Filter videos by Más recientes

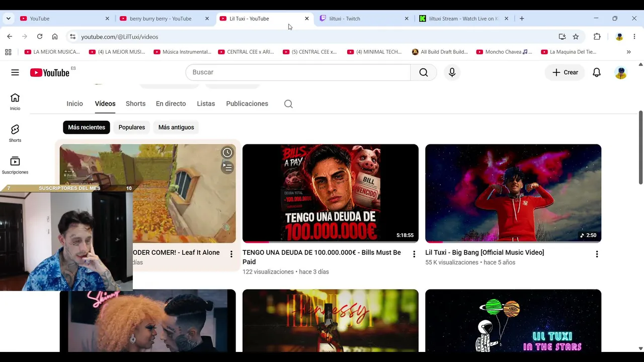(87, 127)
